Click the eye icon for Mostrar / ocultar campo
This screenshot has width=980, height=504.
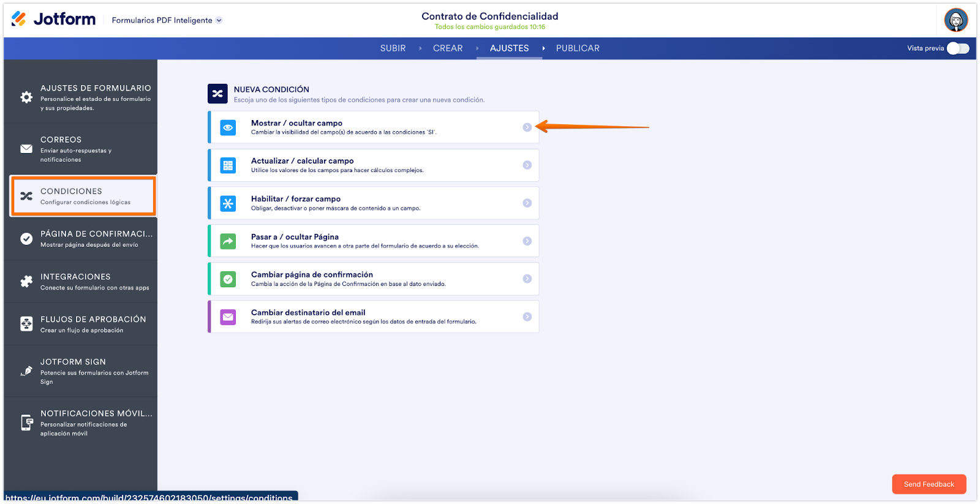coord(228,127)
